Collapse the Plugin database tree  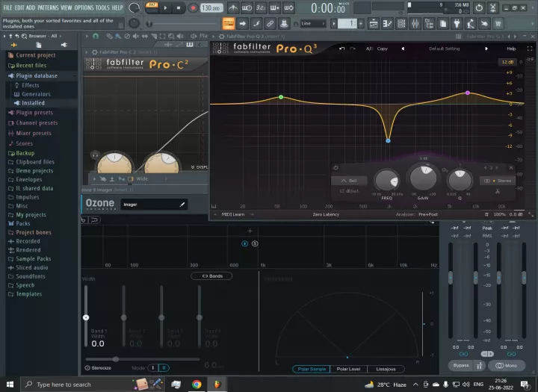75,76
